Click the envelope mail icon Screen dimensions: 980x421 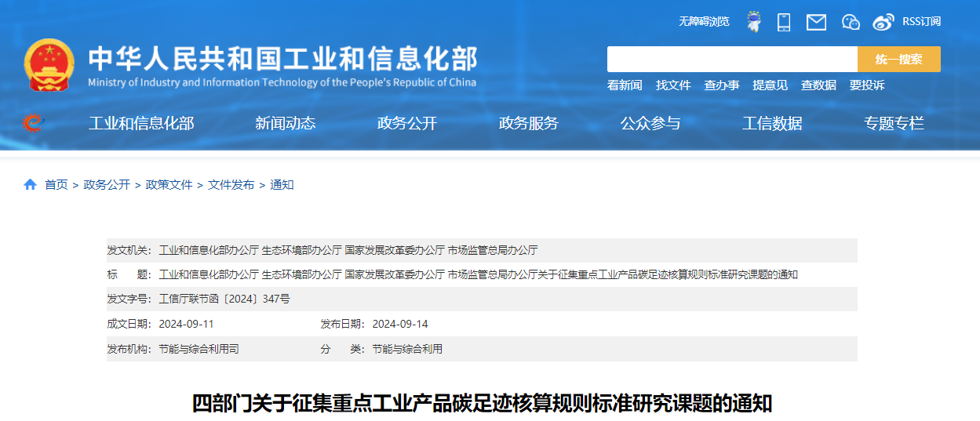(x=816, y=22)
